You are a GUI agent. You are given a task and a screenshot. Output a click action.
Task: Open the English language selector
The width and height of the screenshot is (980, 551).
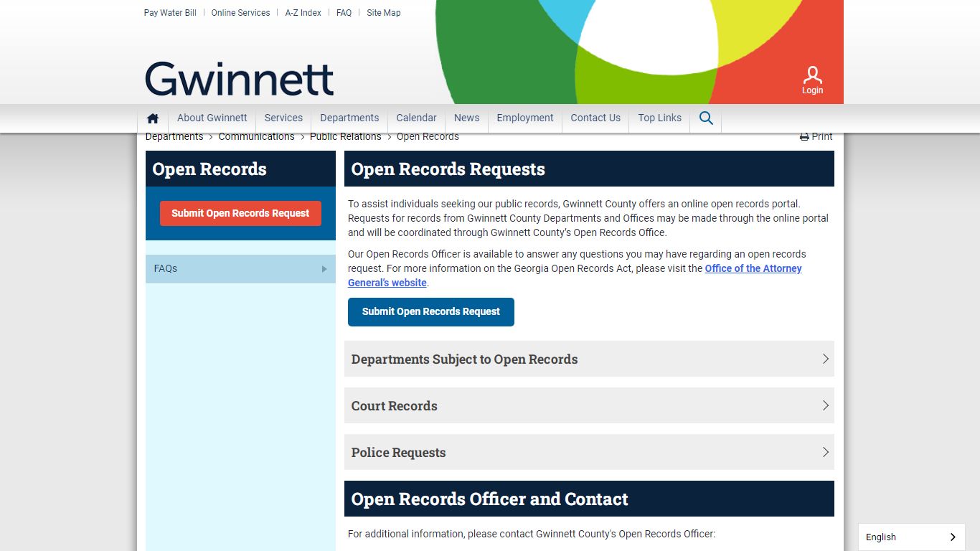point(911,537)
